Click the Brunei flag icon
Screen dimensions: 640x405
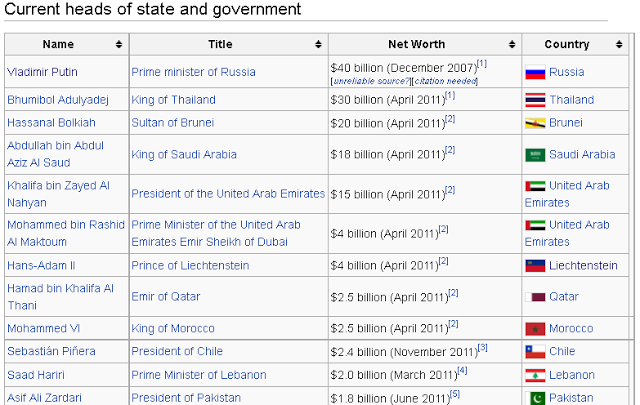coord(535,123)
